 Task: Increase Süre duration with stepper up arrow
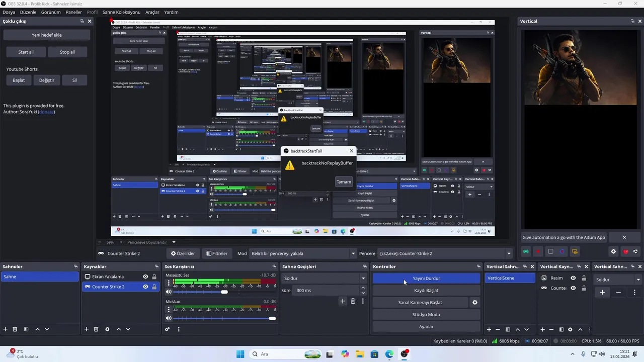point(363,288)
